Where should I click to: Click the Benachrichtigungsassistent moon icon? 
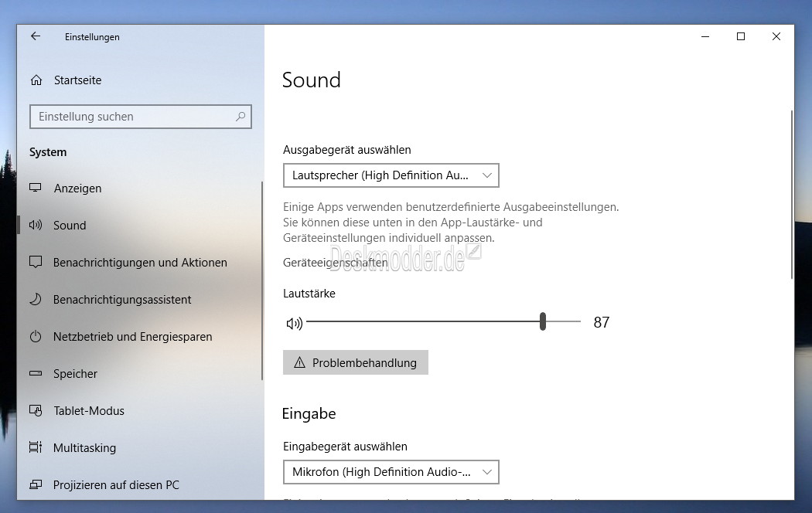[x=36, y=300]
